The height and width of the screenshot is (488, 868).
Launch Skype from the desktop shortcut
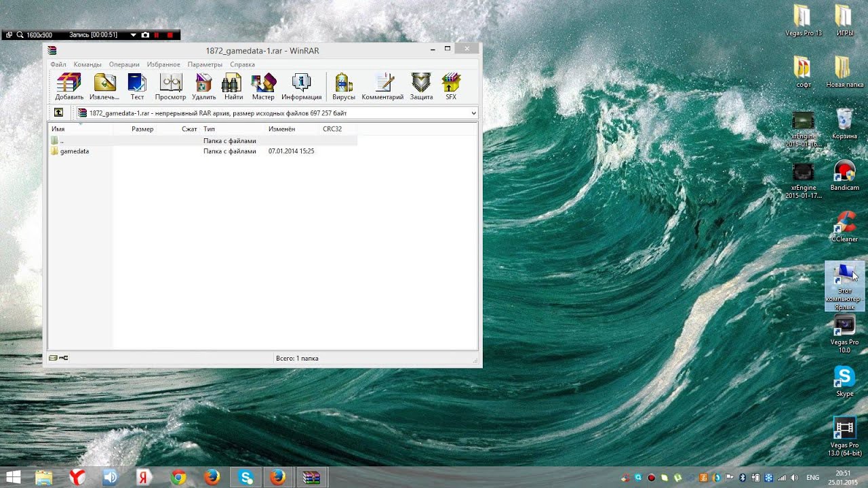tap(844, 381)
